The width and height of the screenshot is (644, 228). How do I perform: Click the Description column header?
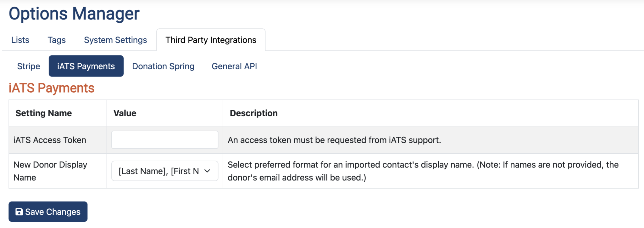[254, 113]
